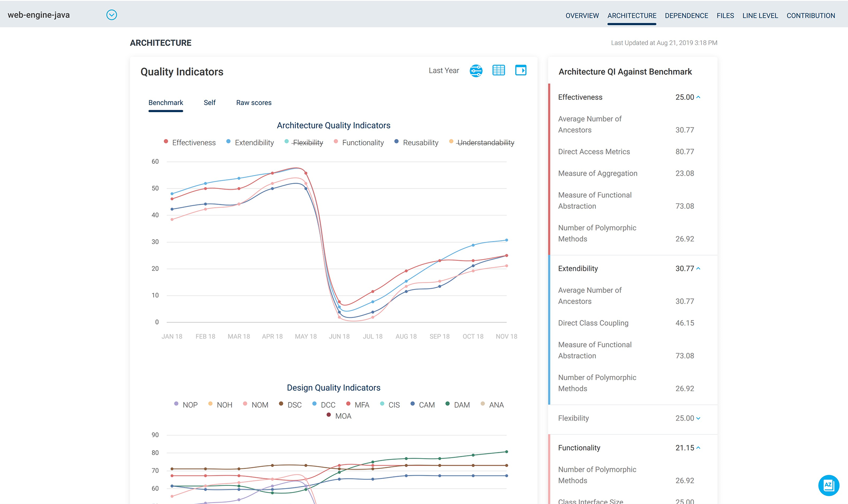Image resolution: width=848 pixels, height=504 pixels.
Task: Toggle ANA series in design legend
Action: coord(492,405)
